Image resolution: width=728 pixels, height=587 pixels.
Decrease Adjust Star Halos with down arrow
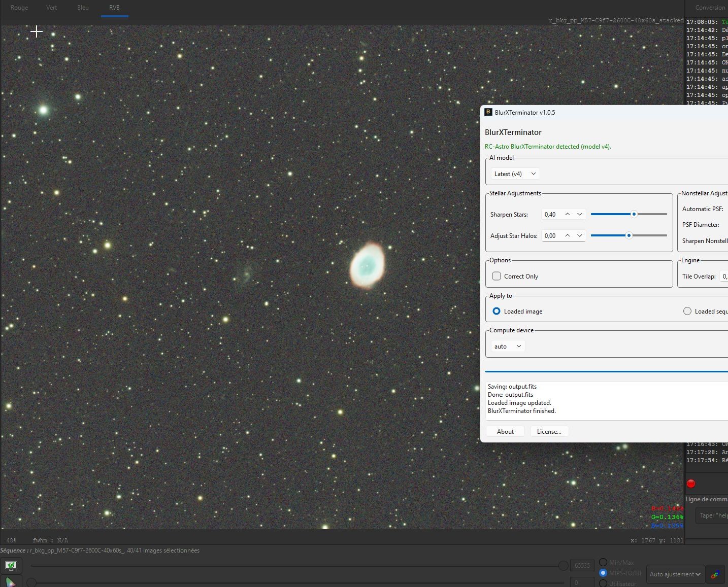(580, 236)
